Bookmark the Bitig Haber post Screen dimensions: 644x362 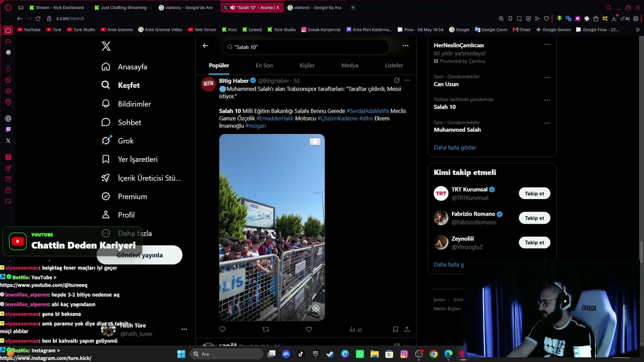point(395,329)
